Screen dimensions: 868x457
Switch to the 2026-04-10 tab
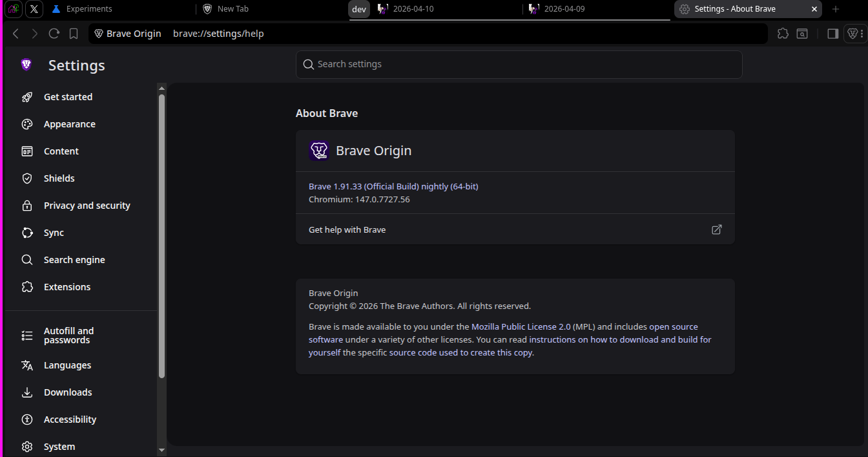pos(413,9)
